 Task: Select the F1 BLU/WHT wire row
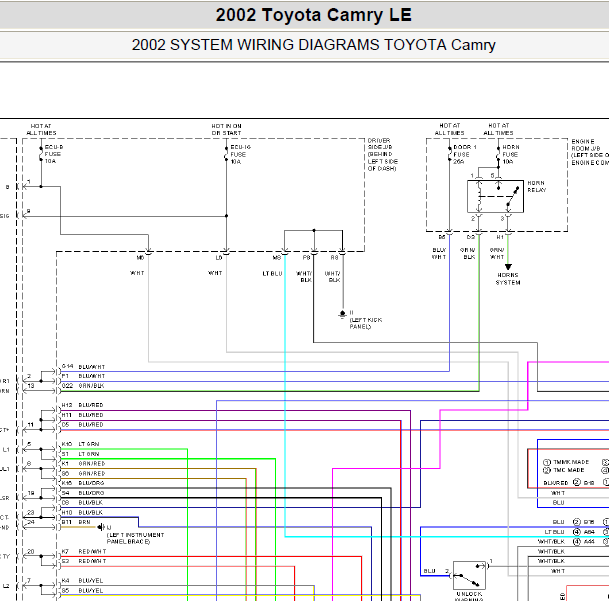(83, 376)
